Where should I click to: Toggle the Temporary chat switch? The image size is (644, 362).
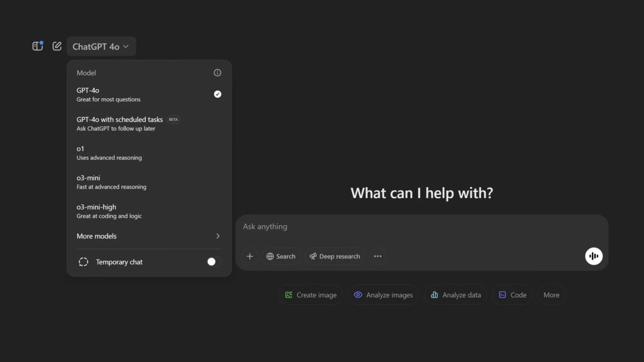(214, 262)
